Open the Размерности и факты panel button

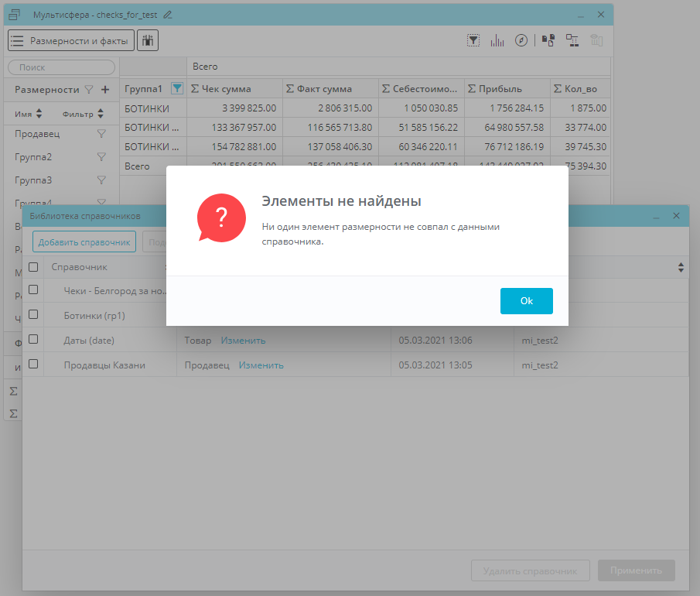pyautogui.click(x=71, y=40)
